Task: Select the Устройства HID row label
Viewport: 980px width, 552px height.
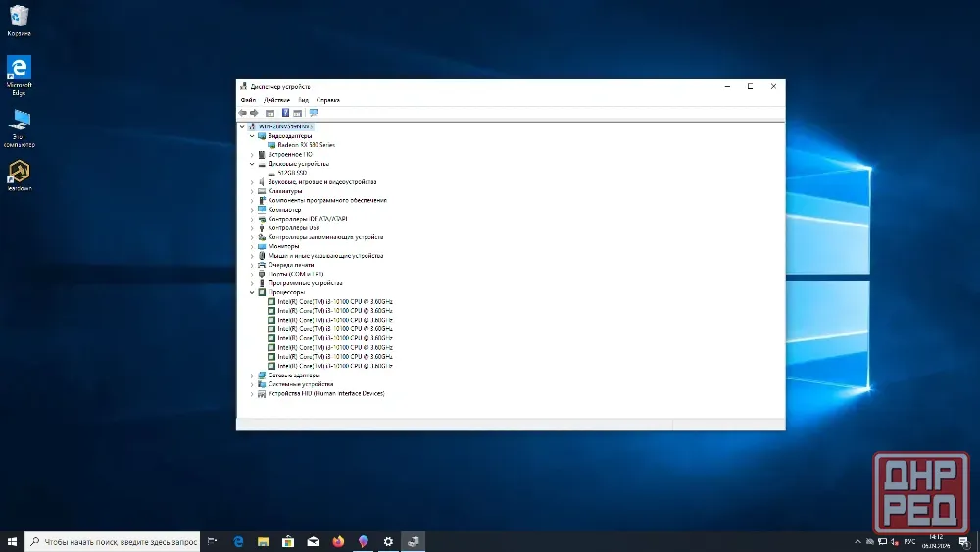Action: tap(326, 394)
